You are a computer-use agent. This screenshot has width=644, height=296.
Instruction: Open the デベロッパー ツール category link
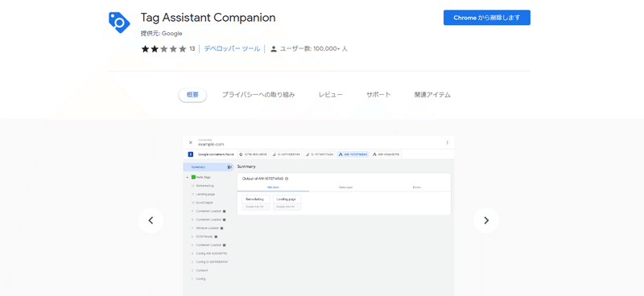[x=232, y=49]
